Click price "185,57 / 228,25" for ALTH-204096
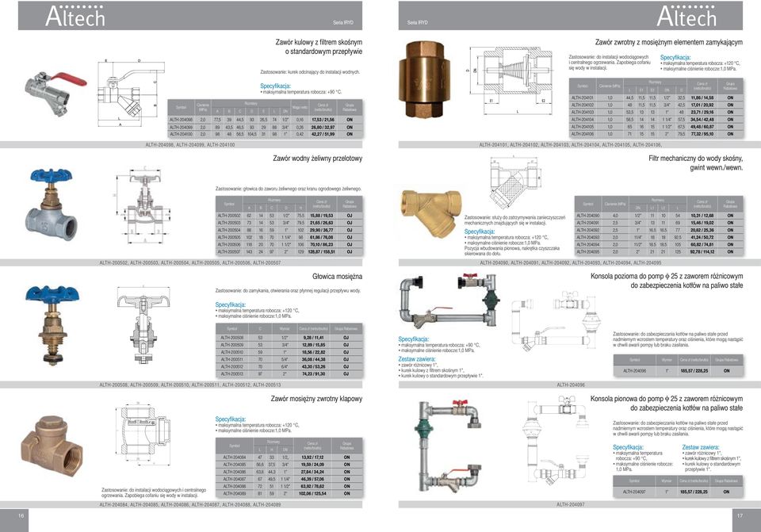Screen dimensions: 761x532 pos(694,371)
